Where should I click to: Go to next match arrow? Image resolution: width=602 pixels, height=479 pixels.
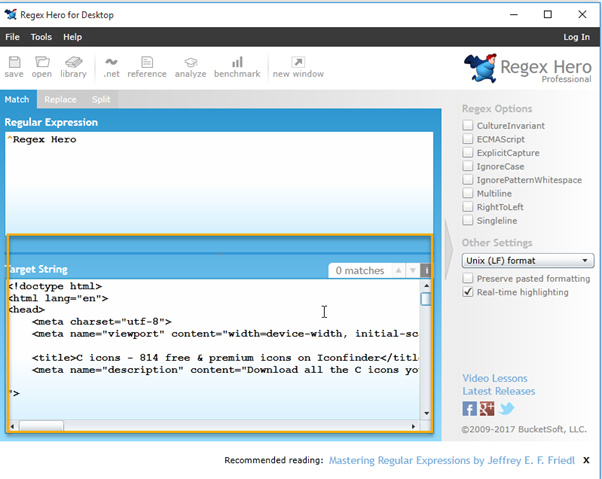[x=410, y=270]
